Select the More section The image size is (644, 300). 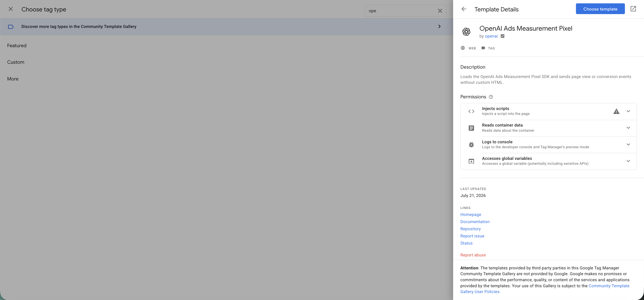coord(13,79)
